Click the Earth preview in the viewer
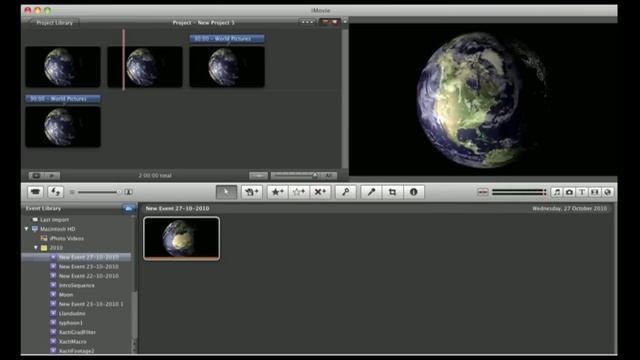The height and width of the screenshot is (360, 640). pos(483,100)
